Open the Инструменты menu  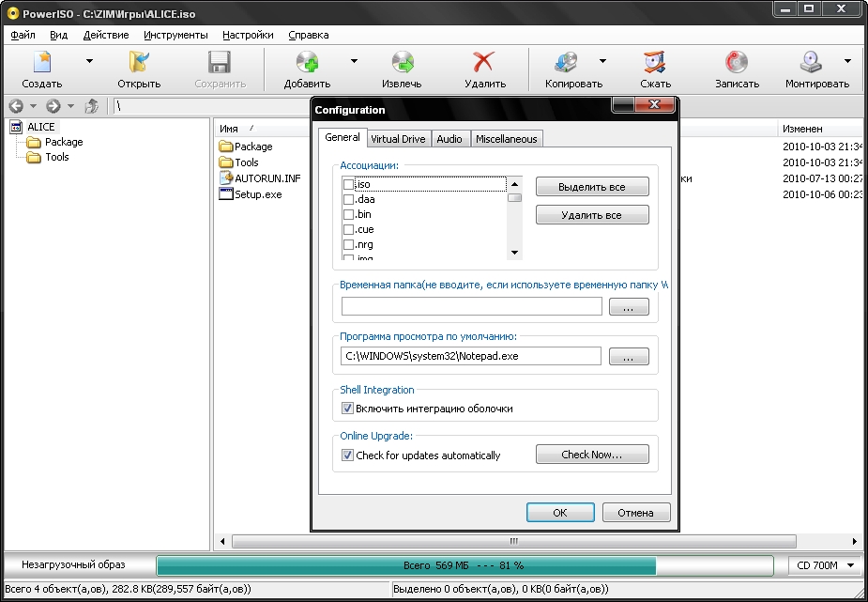(175, 35)
